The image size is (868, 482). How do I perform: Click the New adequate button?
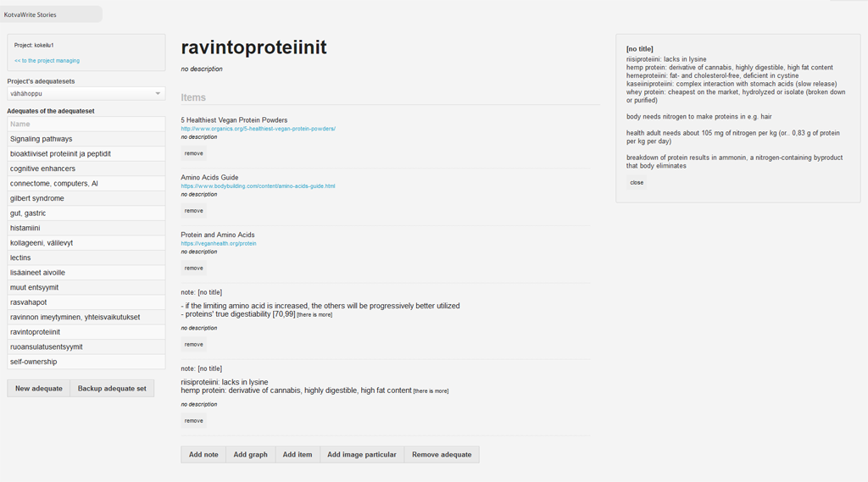coord(39,389)
